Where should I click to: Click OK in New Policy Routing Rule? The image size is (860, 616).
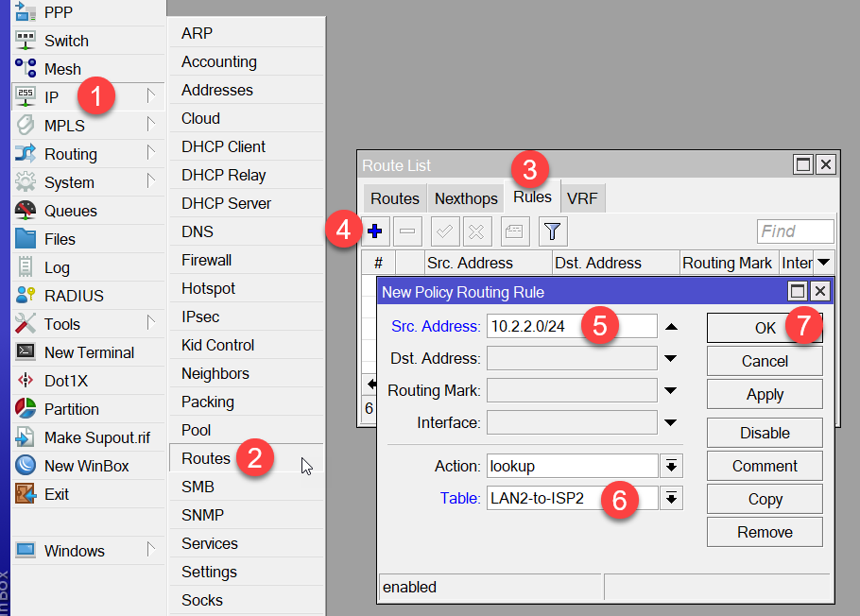(x=765, y=328)
